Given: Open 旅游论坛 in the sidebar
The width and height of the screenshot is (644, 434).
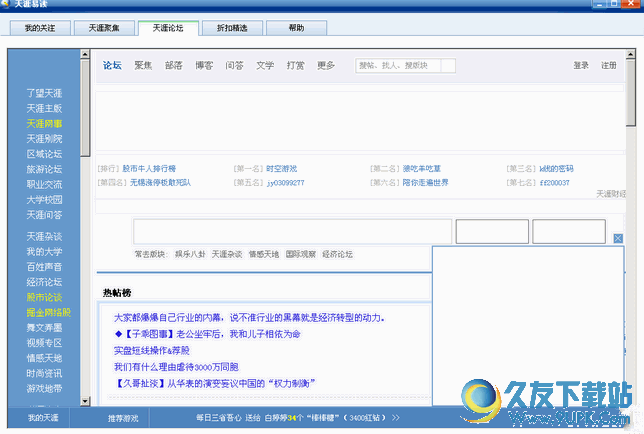Looking at the screenshot, I should [44, 169].
